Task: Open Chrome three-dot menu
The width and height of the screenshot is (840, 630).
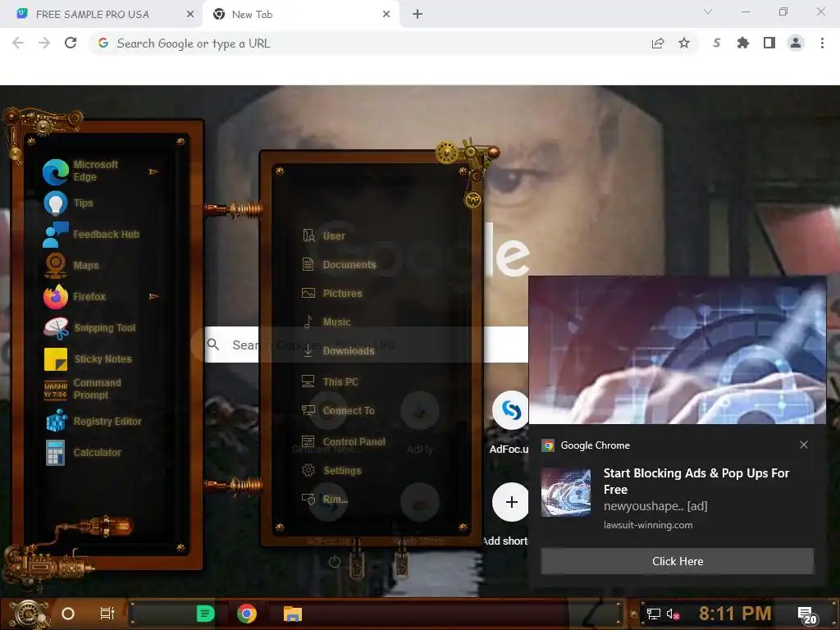Action: point(822,43)
